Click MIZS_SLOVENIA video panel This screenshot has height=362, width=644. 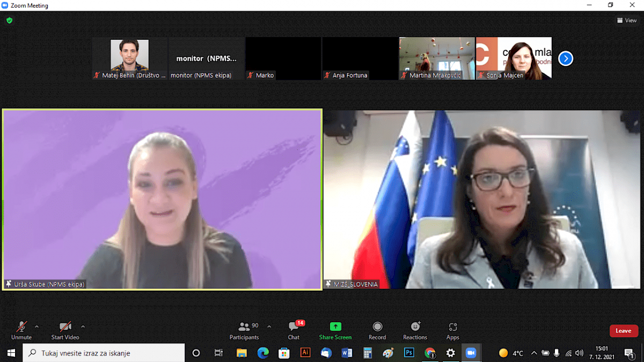coord(482,199)
